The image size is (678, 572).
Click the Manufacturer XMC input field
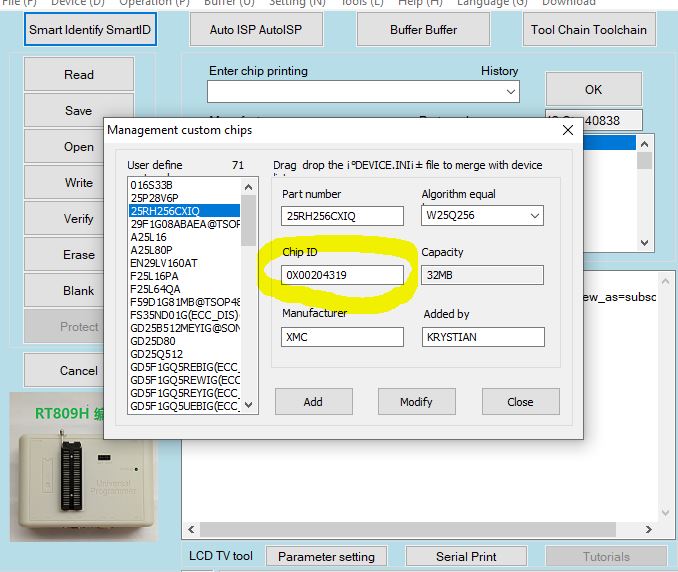coord(342,337)
